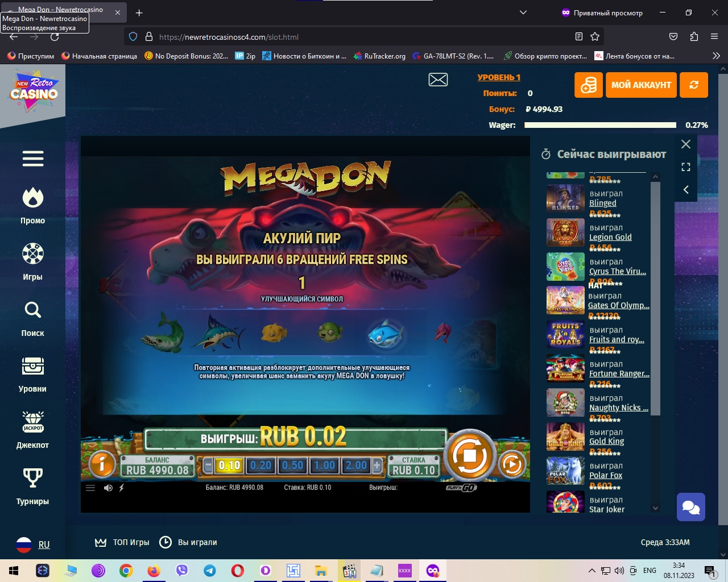Open the Blinged game link
Viewport: 728px width, 582px height.
pos(602,203)
